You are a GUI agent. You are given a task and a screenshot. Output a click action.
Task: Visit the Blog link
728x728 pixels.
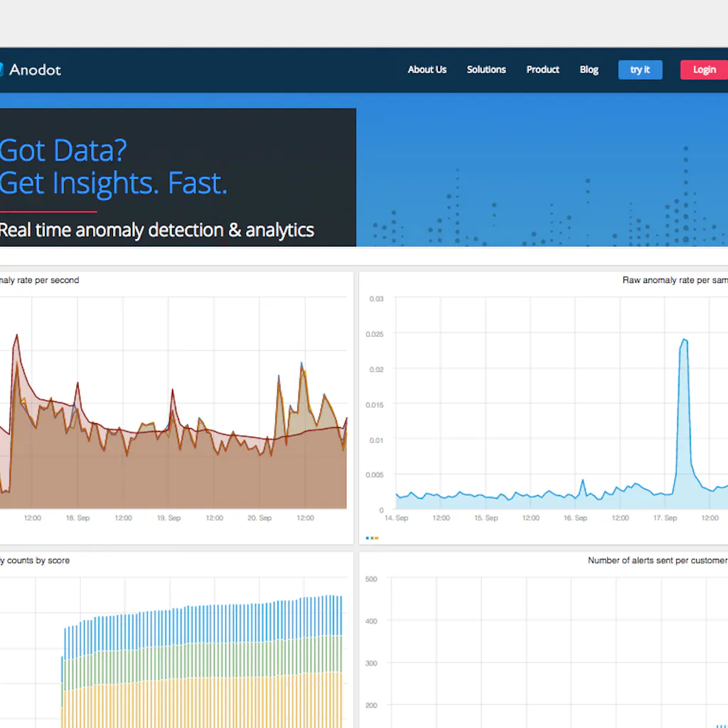[589, 70]
